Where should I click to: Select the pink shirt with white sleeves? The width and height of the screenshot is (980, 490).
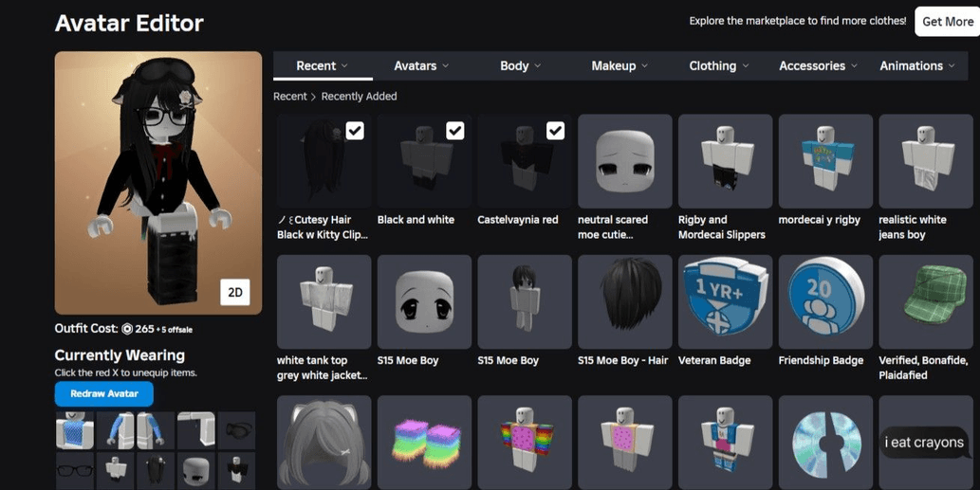625,442
